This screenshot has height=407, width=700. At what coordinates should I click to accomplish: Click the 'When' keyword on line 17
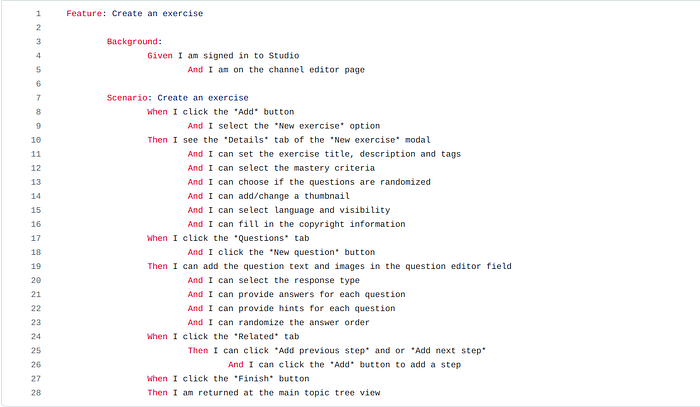[x=157, y=238]
